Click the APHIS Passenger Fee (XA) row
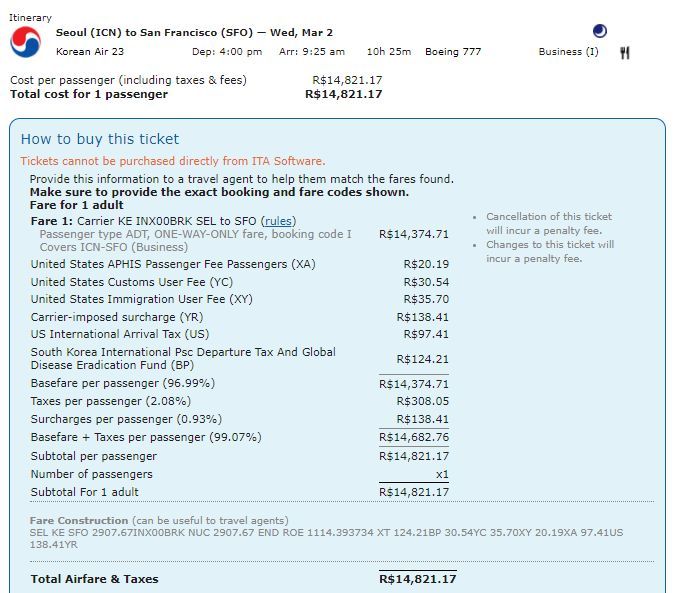 point(239,264)
